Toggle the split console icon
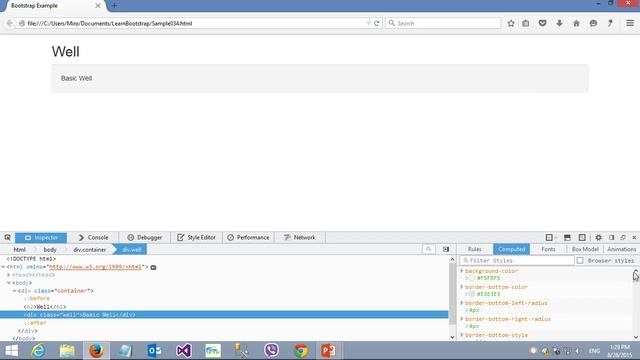The image size is (640, 360). [567, 238]
